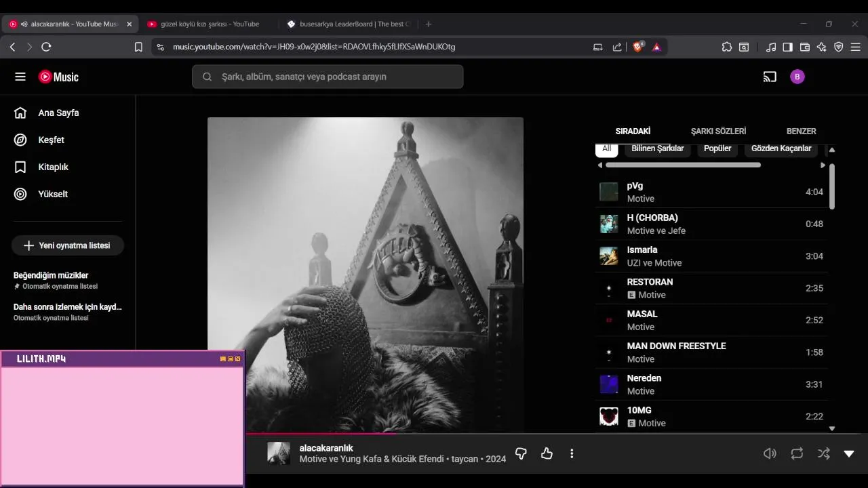Play MASAL from the queue
This screenshot has height=488, width=868.
(711, 320)
